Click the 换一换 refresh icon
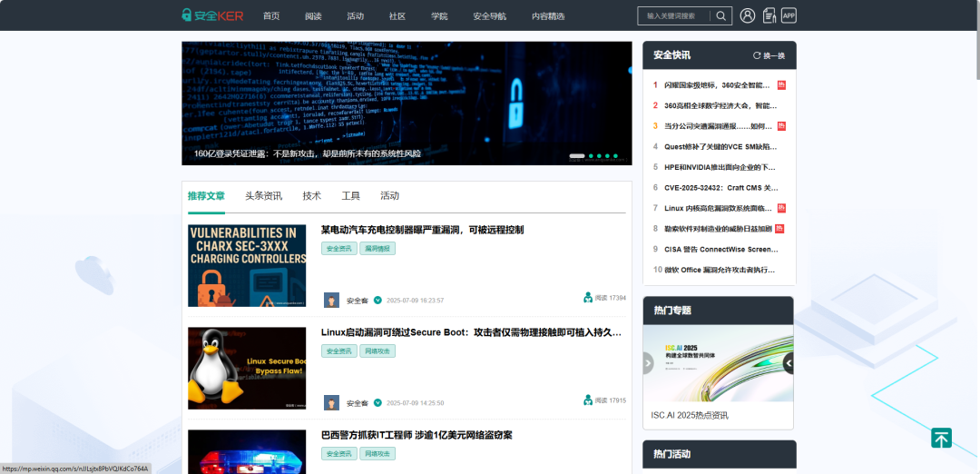 [757, 55]
